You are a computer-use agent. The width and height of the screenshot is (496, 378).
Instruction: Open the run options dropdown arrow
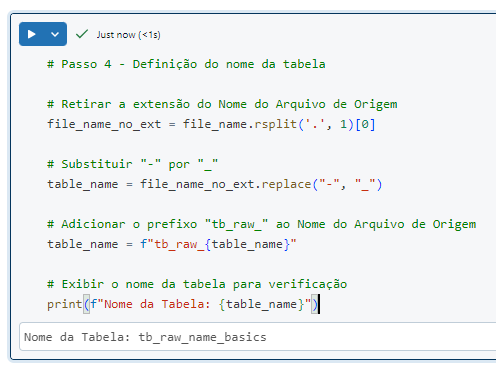click(x=55, y=34)
